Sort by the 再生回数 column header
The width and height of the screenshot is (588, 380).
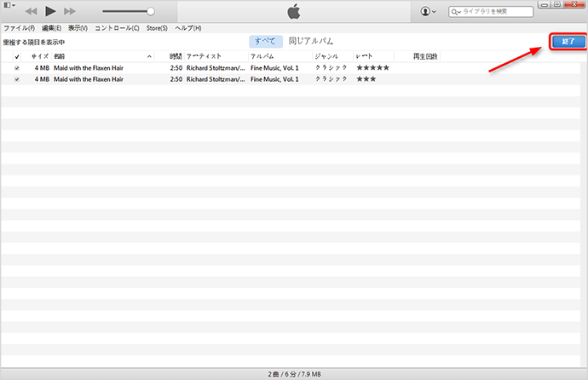[x=425, y=56]
